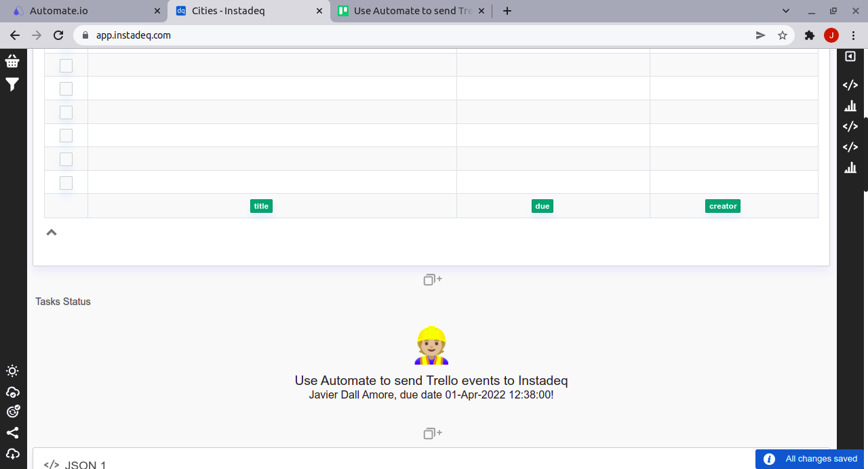Open the basket icon in left sidebar
Viewport: 868px width, 469px height.
click(12, 62)
